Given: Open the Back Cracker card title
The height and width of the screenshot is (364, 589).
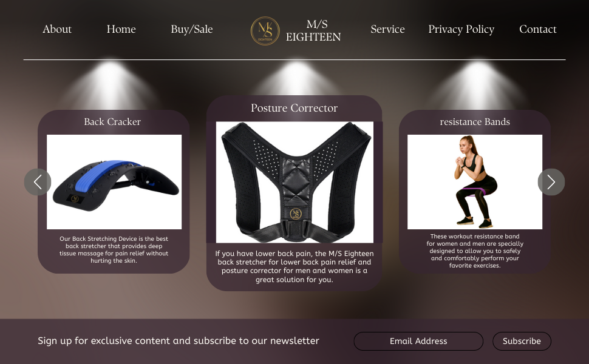Looking at the screenshot, I should [x=112, y=121].
